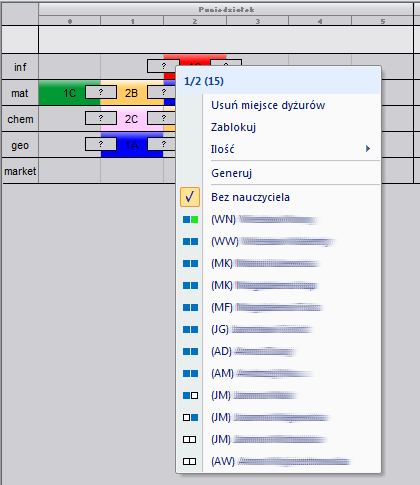This screenshot has height=485, width=420.
Task: Select Usuń miejsce dyżurów menu entry
Action: (x=268, y=105)
